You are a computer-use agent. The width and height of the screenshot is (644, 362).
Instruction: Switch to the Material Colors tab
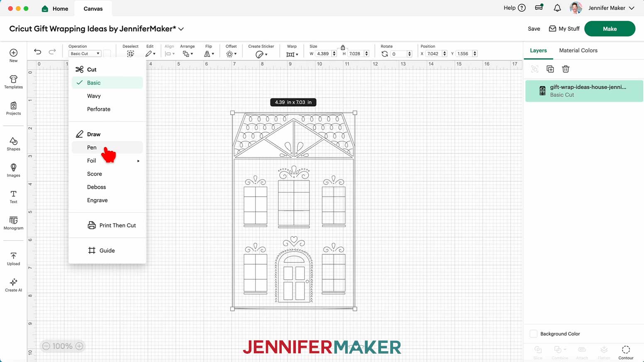coord(578,50)
